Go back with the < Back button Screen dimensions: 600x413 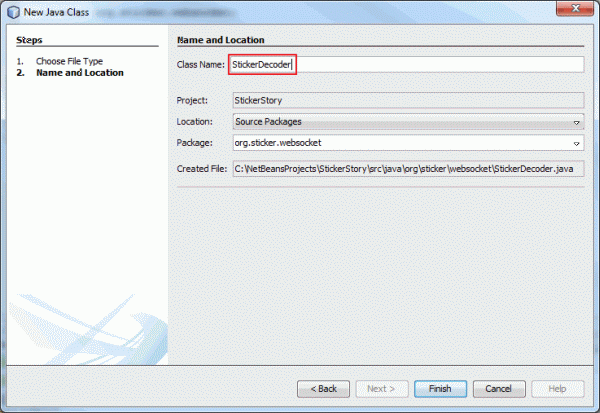[x=323, y=389]
